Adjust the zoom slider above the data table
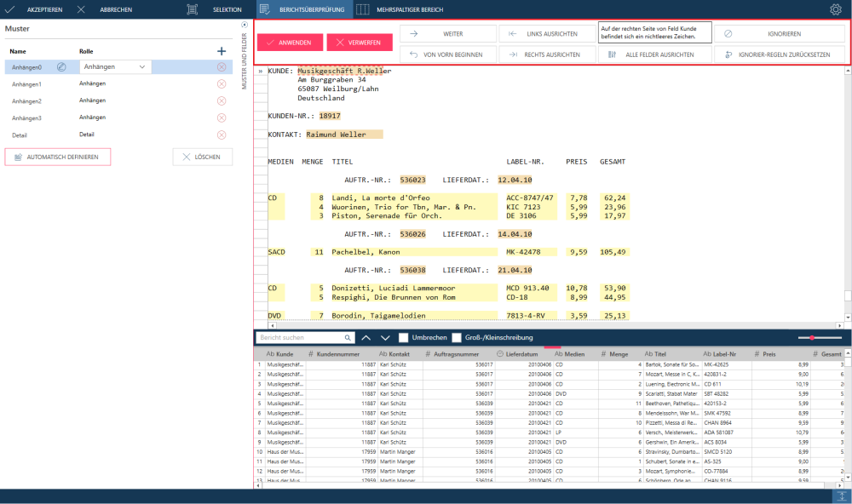 coord(813,338)
